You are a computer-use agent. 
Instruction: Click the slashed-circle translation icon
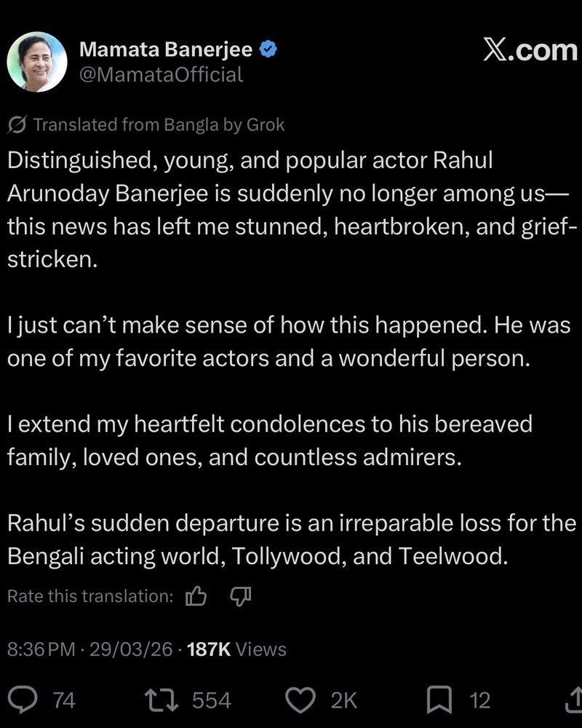coord(17,125)
